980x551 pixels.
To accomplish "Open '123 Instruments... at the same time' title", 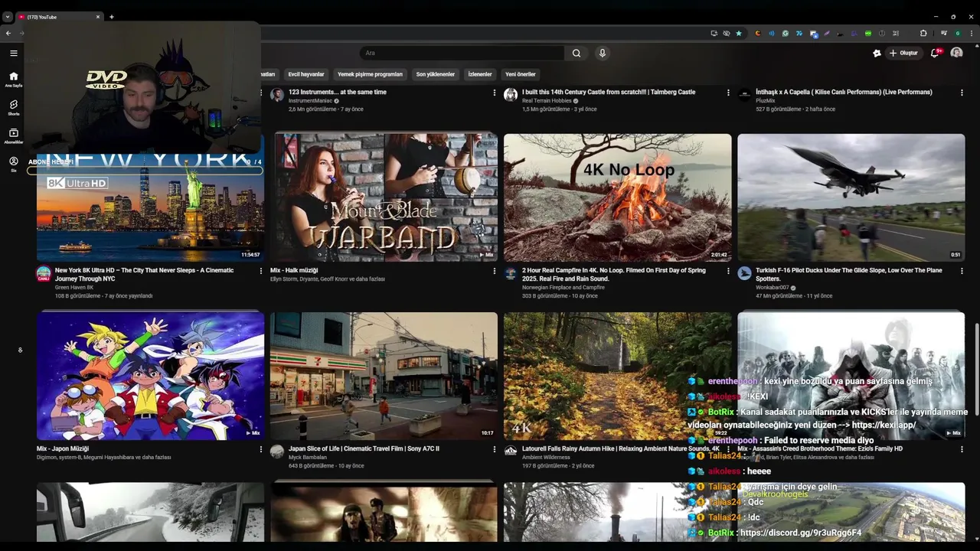I will pyautogui.click(x=338, y=92).
